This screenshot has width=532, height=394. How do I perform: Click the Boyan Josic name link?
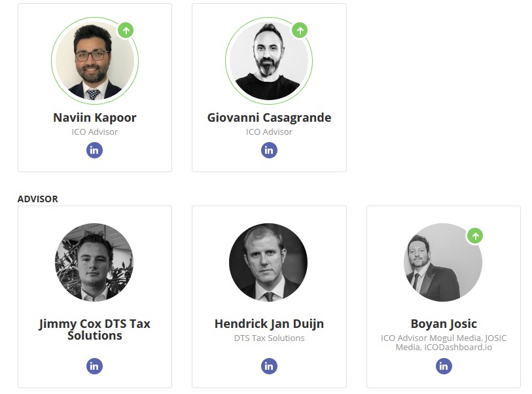coord(444,324)
